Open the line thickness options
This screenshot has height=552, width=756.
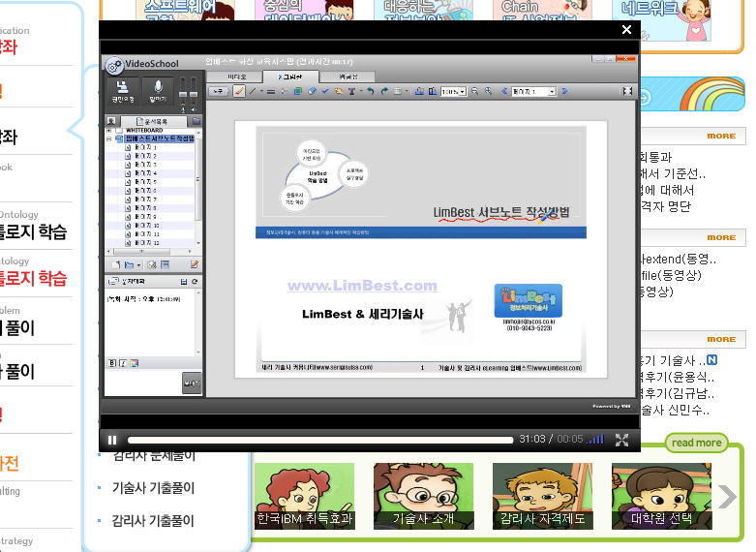271,91
